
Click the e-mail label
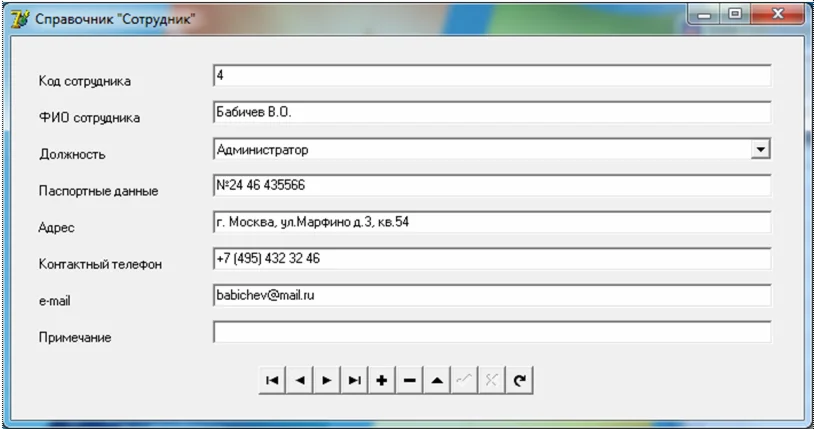pos(55,301)
